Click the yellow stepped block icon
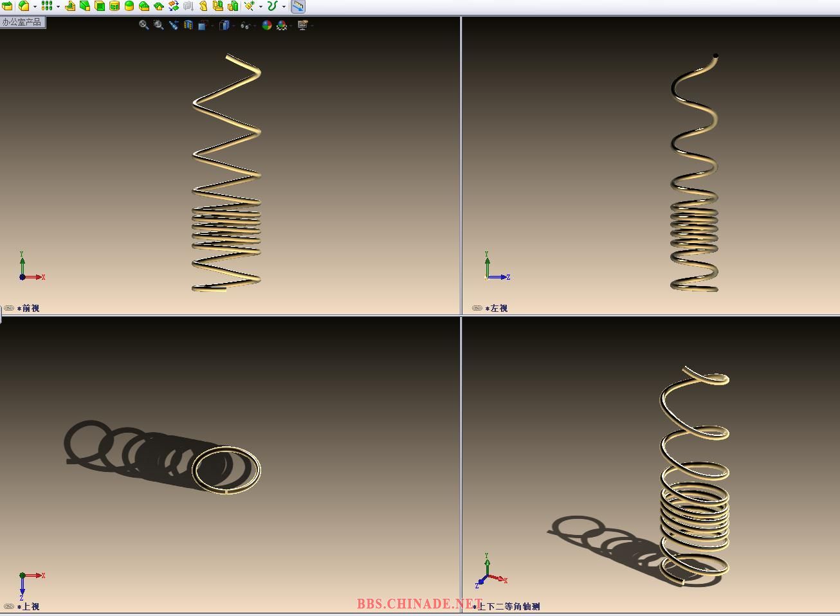The image size is (840, 616). 70,6
